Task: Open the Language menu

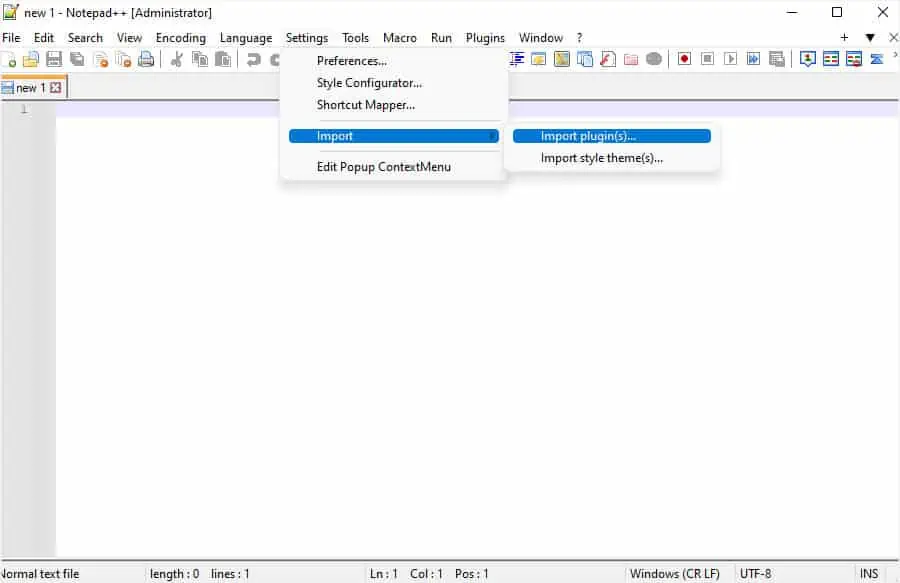Action: point(246,37)
